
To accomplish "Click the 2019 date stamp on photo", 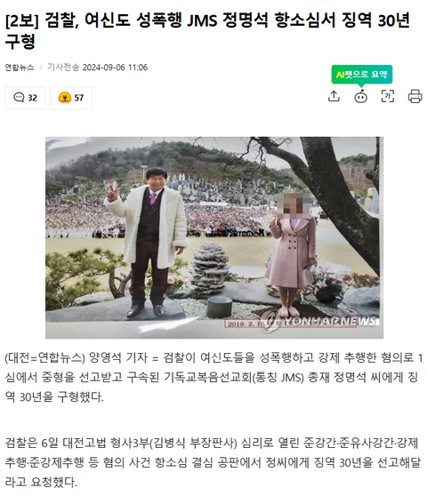I will point(245,324).
